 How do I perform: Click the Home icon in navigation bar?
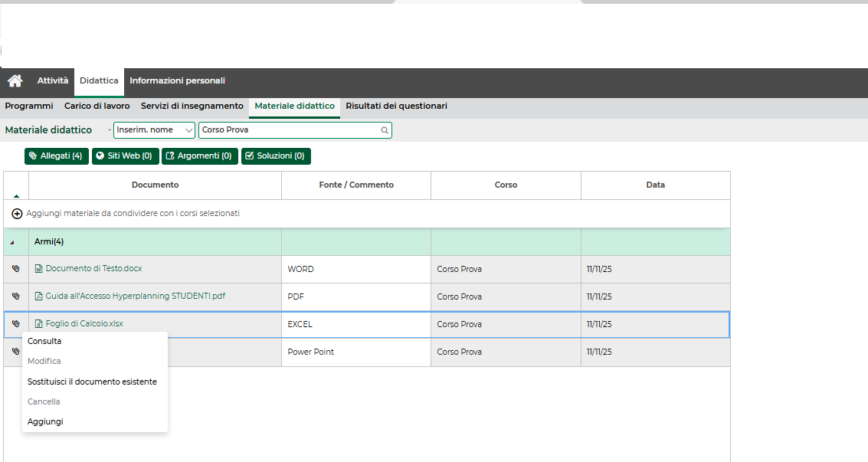point(15,81)
